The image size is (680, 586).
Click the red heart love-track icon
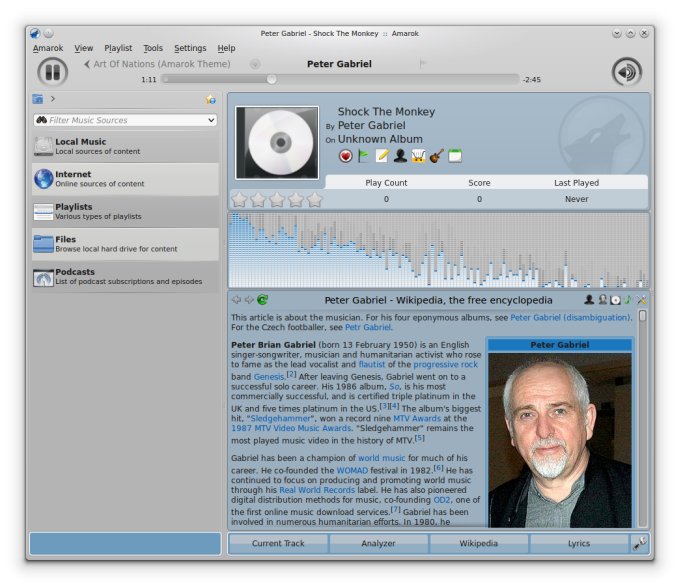[346, 156]
